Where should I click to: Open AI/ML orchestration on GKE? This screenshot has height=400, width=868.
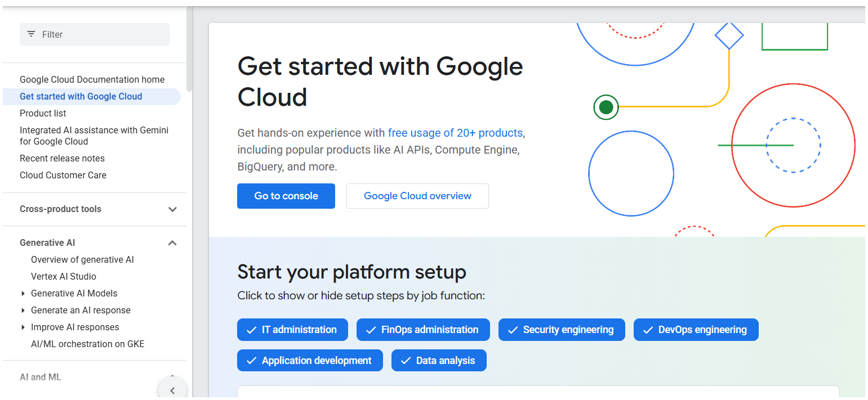[x=88, y=344]
